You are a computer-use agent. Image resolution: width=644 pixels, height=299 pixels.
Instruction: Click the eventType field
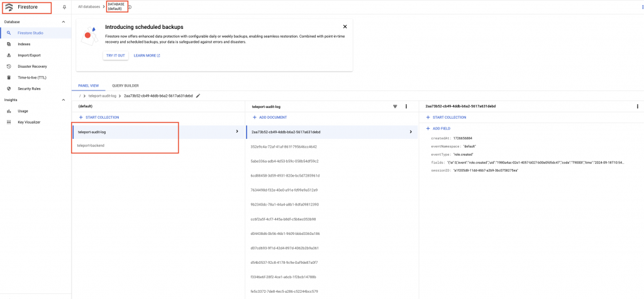pos(452,155)
